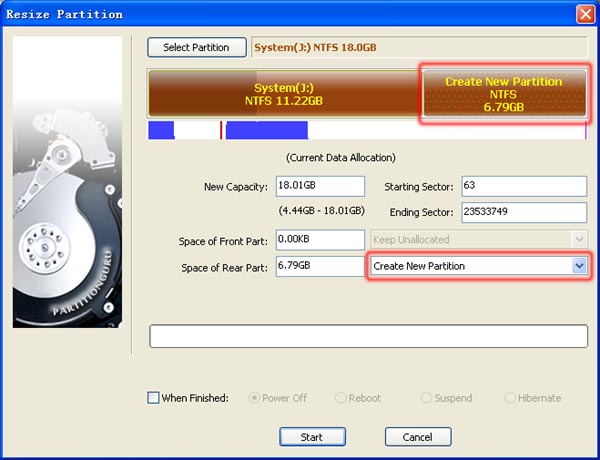Click the empty progress bar above When Finished

(368, 336)
